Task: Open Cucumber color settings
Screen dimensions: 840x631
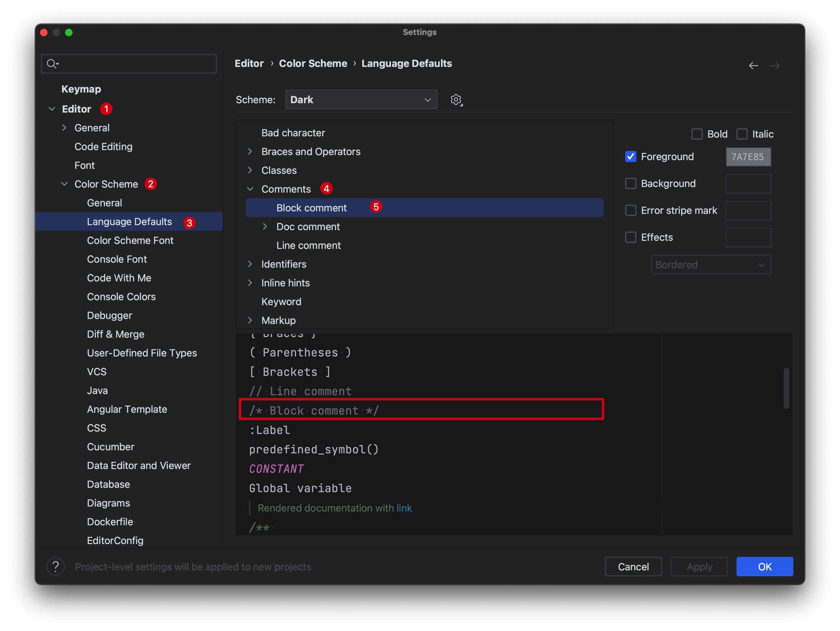Action: point(110,447)
